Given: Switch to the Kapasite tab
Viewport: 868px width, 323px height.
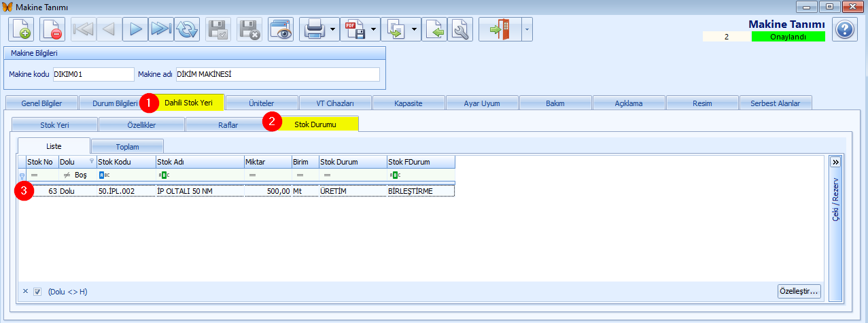Looking at the screenshot, I should coord(408,103).
